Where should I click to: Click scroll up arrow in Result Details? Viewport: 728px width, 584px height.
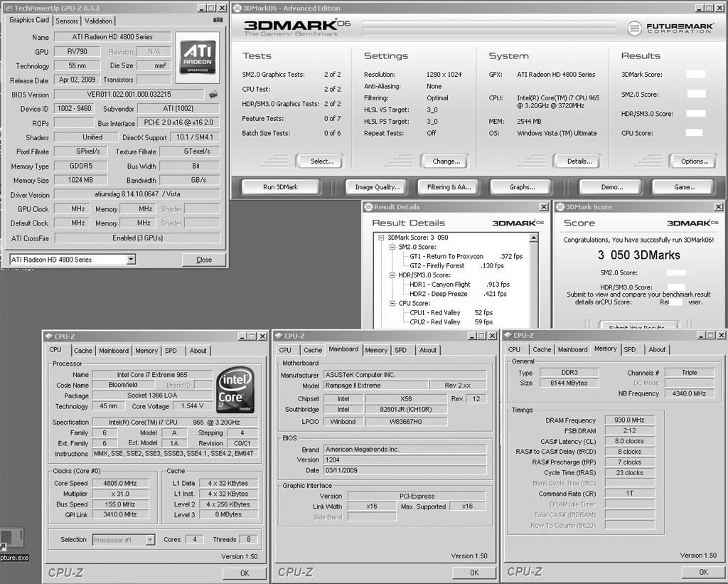tap(533, 238)
